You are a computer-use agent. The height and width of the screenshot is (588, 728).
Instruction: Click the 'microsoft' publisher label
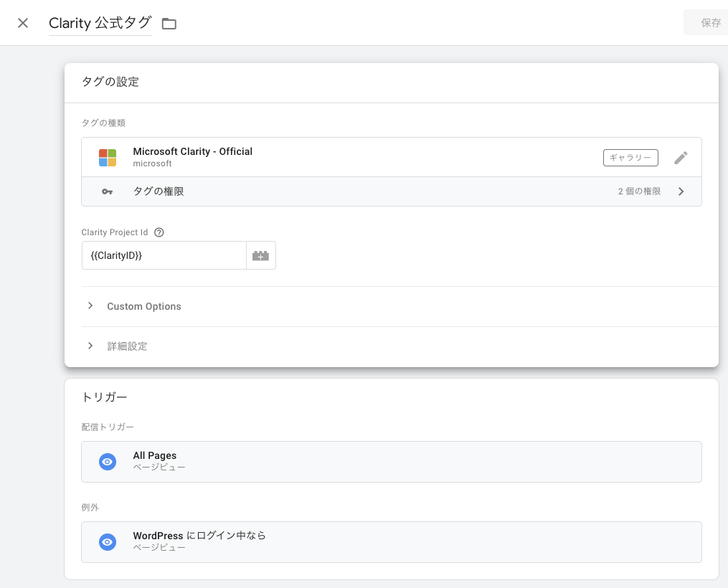[152, 163]
